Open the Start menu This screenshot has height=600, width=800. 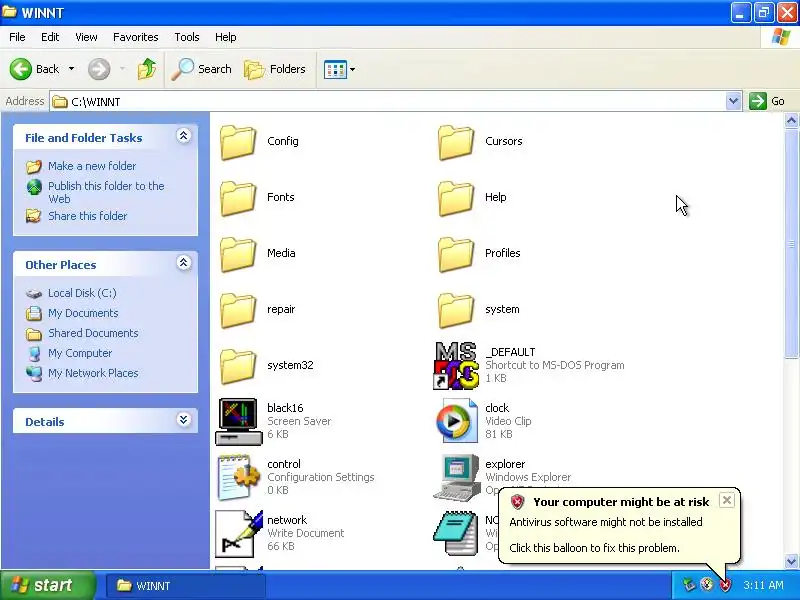(x=47, y=585)
